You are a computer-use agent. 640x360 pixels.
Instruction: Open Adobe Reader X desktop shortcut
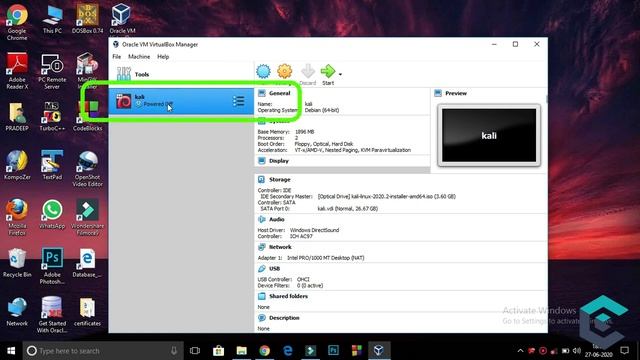point(17,71)
